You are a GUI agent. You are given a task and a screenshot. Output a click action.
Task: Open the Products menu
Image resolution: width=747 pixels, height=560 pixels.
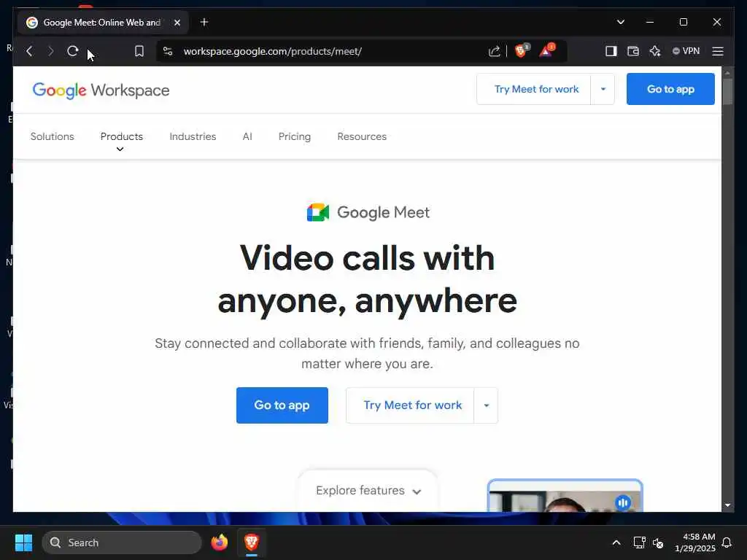pyautogui.click(x=122, y=136)
